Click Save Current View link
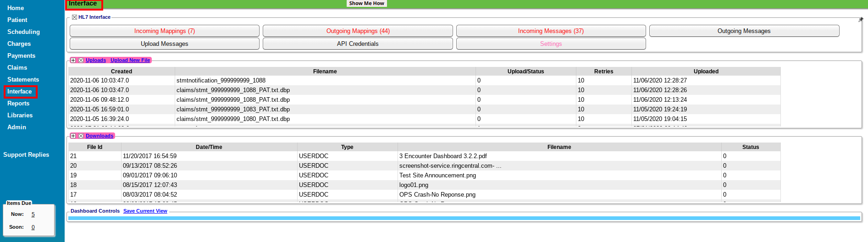The height and width of the screenshot is (242, 868). click(145, 211)
